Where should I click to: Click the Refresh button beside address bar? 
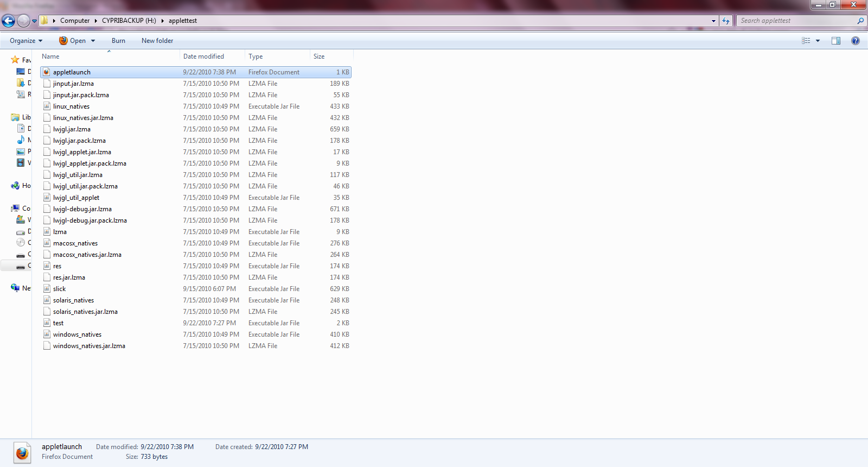pyautogui.click(x=726, y=21)
